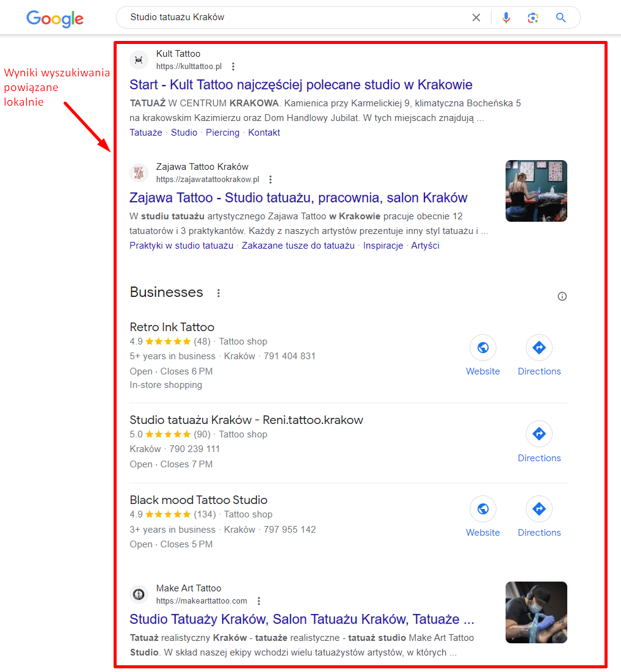
Task: Click the Businesses heading
Action: [166, 292]
